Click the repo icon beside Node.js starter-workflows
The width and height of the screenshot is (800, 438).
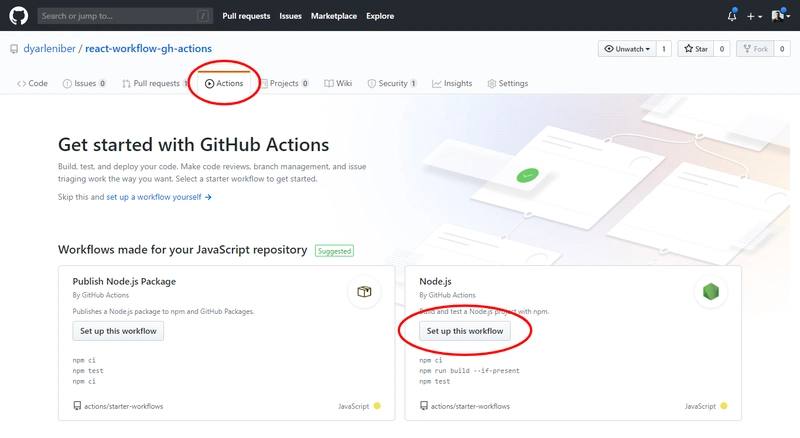(x=423, y=406)
